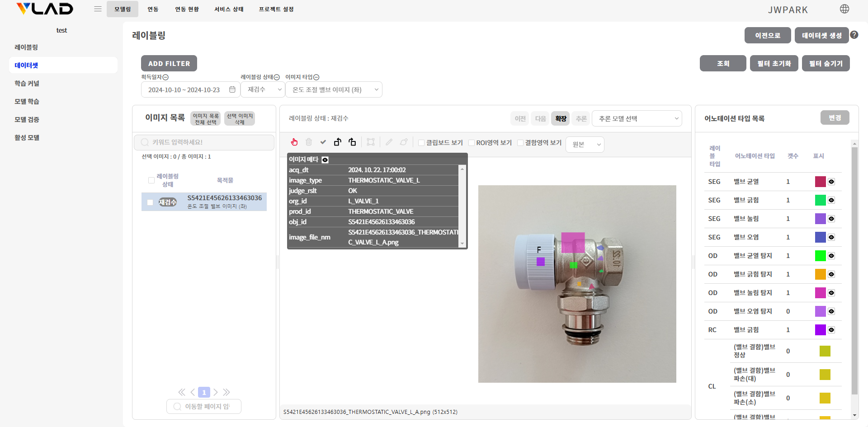Toggle the hamburger menu icon

pyautogui.click(x=98, y=9)
